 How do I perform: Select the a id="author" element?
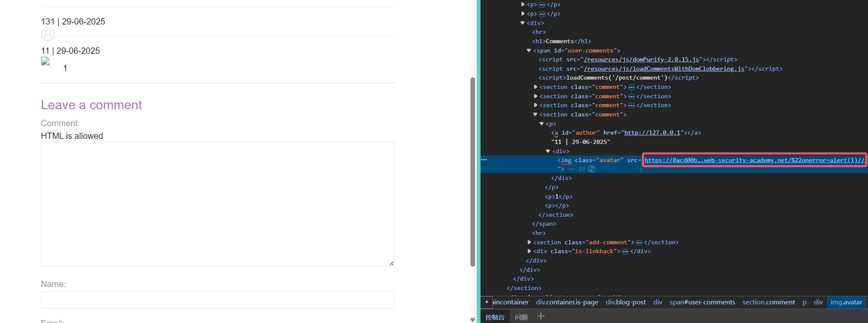coord(626,133)
